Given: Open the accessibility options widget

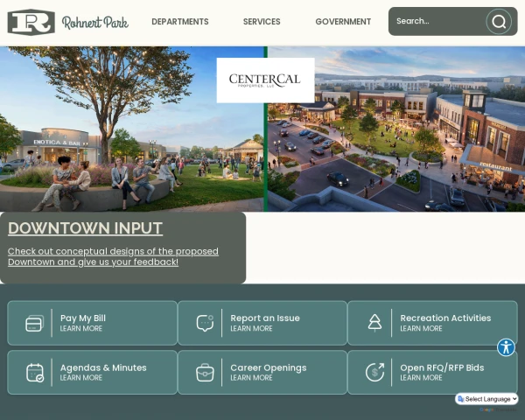Looking at the screenshot, I should point(506,347).
